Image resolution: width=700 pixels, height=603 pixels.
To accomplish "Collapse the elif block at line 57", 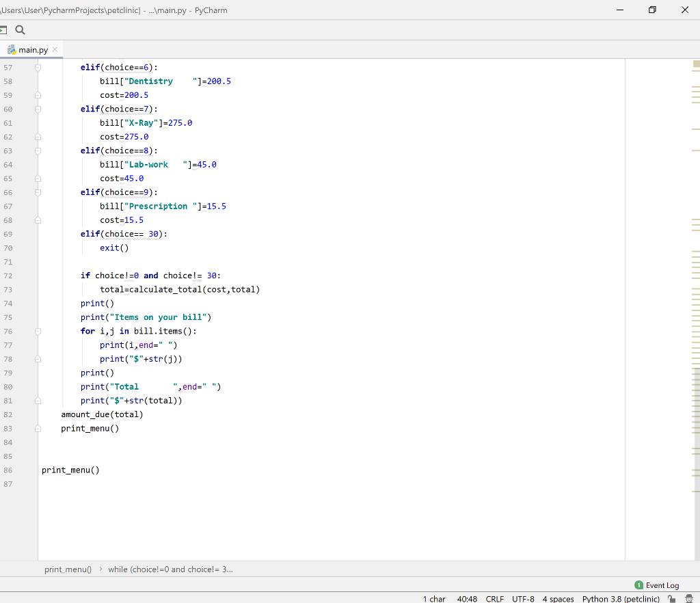I will click(x=38, y=67).
